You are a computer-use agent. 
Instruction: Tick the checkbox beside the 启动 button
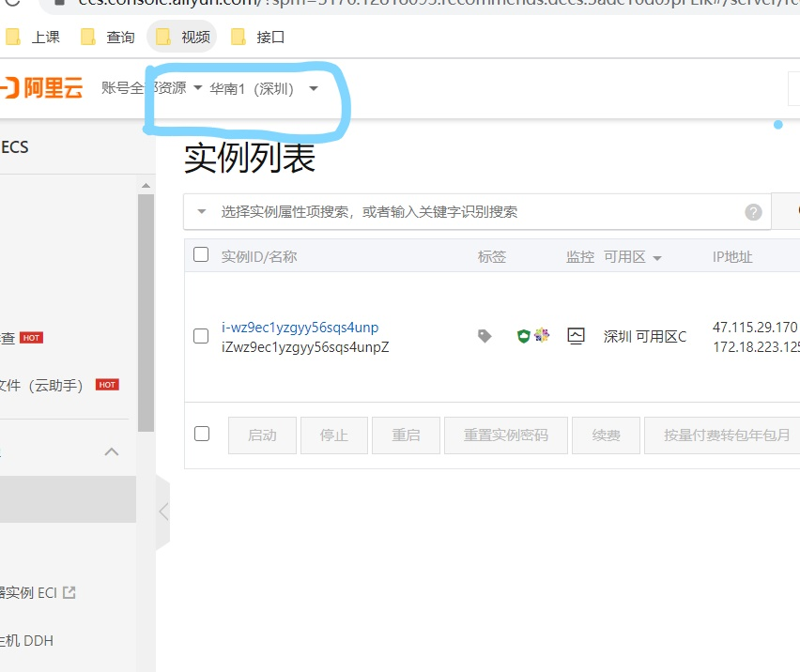pos(202,434)
